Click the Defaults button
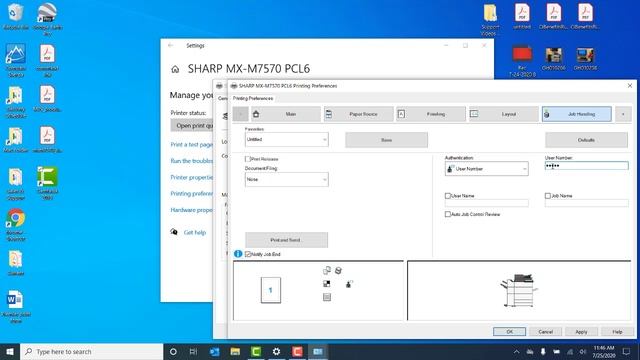This screenshot has height=360, width=640. pos(586,140)
